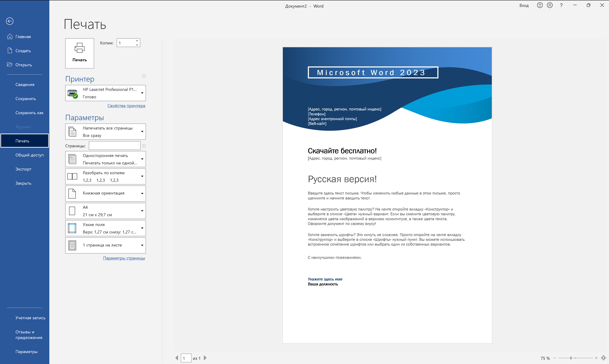Open the Свойства принтера link
Viewport: 609px width, 364px height.
pos(126,106)
